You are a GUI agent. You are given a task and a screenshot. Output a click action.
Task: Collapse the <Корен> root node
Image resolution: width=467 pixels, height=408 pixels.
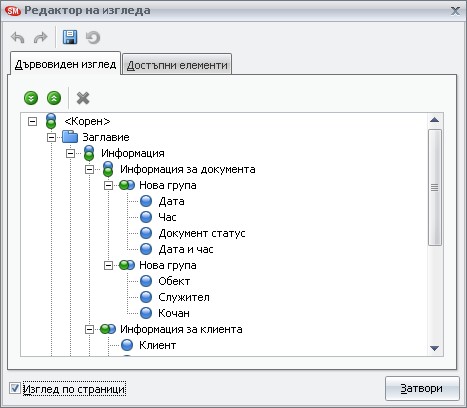point(32,121)
